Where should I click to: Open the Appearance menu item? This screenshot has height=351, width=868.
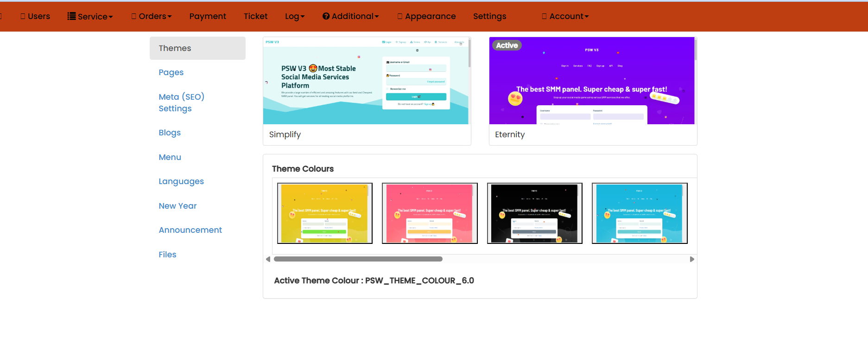426,16
